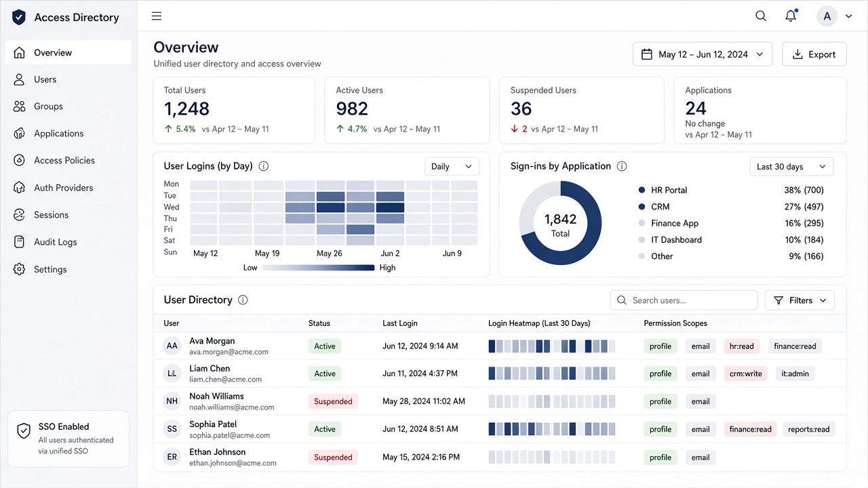Image resolution: width=868 pixels, height=488 pixels.
Task: Navigate to Applications
Action: point(68,134)
